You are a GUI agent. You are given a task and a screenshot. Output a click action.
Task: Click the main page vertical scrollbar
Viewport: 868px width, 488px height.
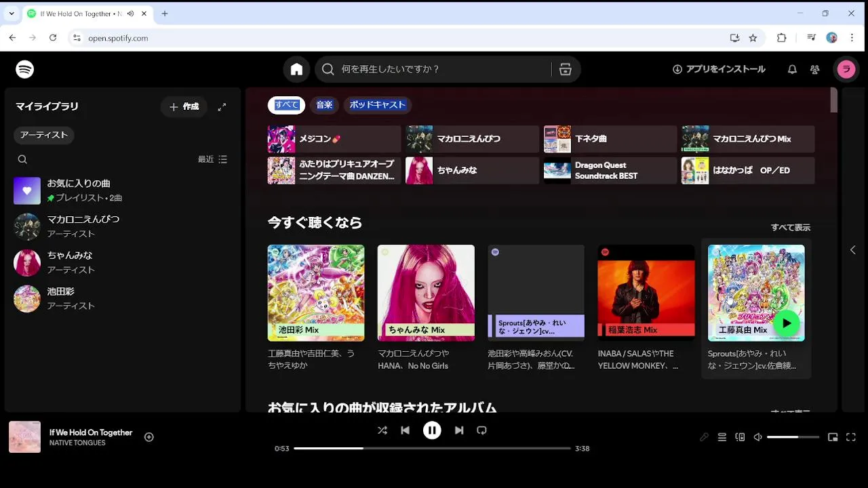834,100
